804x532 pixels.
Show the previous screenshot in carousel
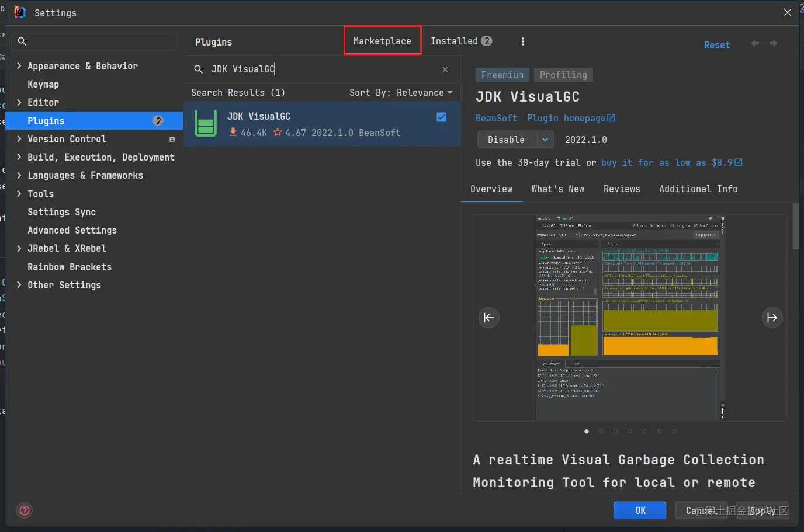(489, 318)
